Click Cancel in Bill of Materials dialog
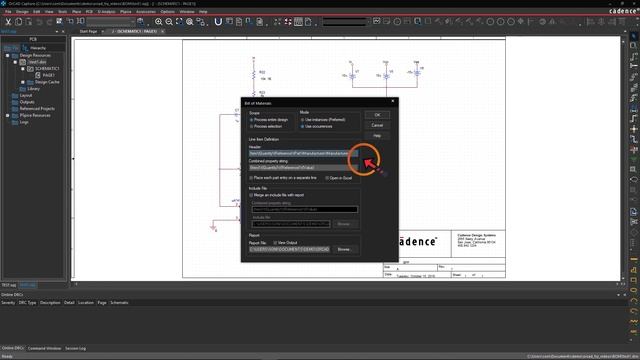This screenshot has height=360, width=640. (377, 125)
